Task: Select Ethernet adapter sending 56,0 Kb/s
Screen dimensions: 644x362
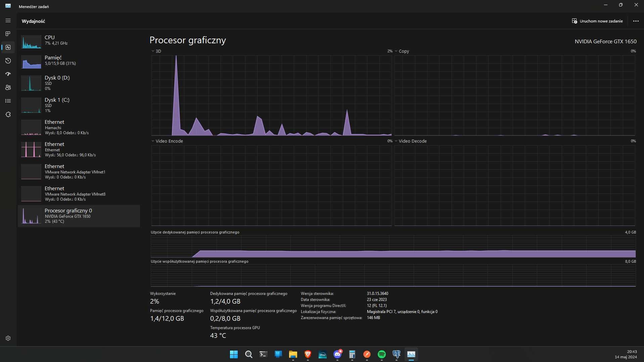Action: pyautogui.click(x=79, y=150)
